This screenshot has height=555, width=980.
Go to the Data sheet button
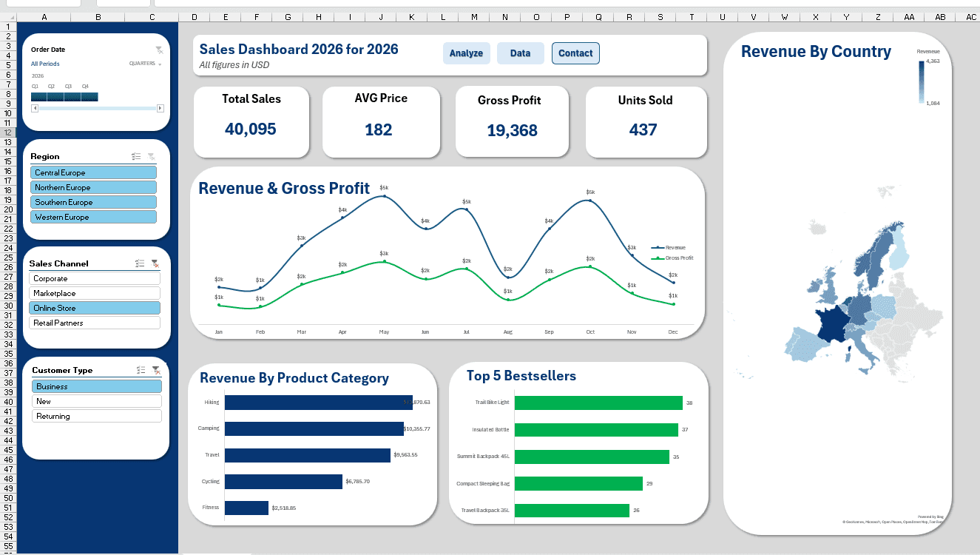coord(521,53)
